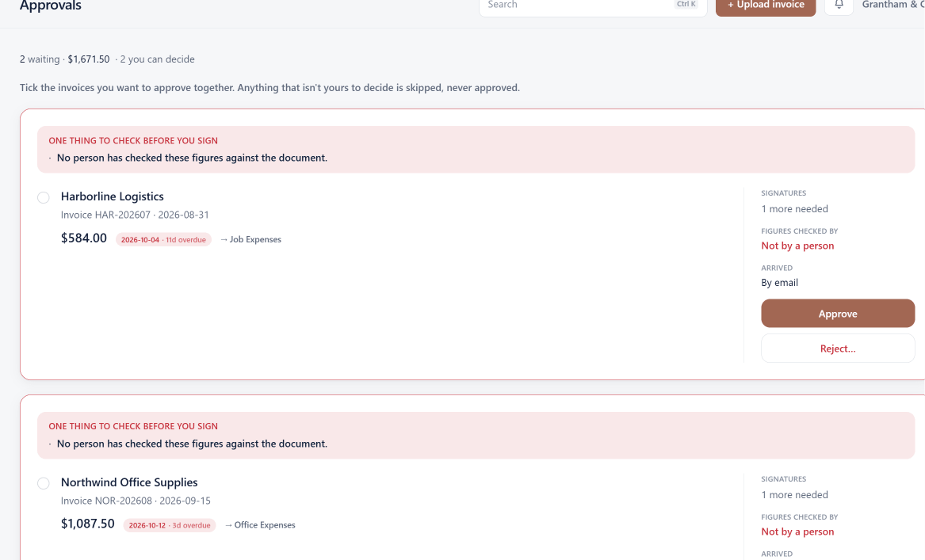Tick the Harborline Logistics invoice checkbox

[x=44, y=197]
